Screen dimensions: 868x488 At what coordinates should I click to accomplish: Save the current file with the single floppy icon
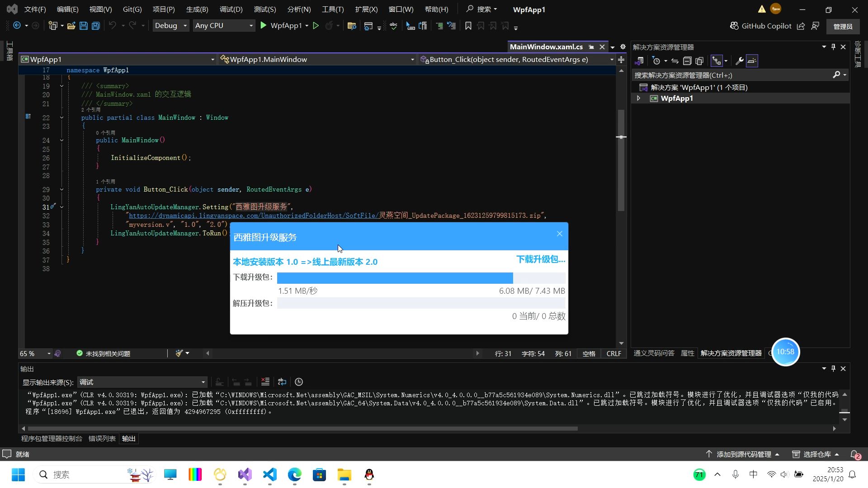click(84, 26)
